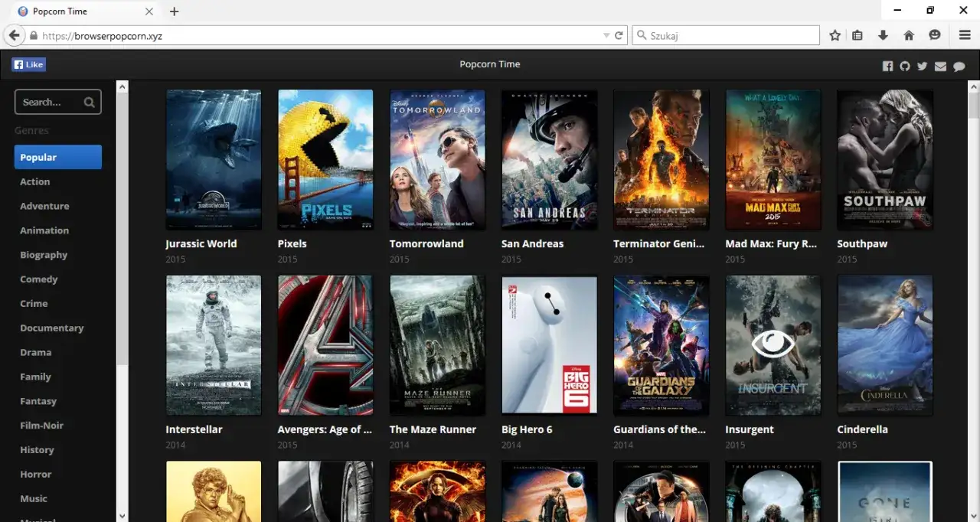Go to browser home page icon

[909, 35]
